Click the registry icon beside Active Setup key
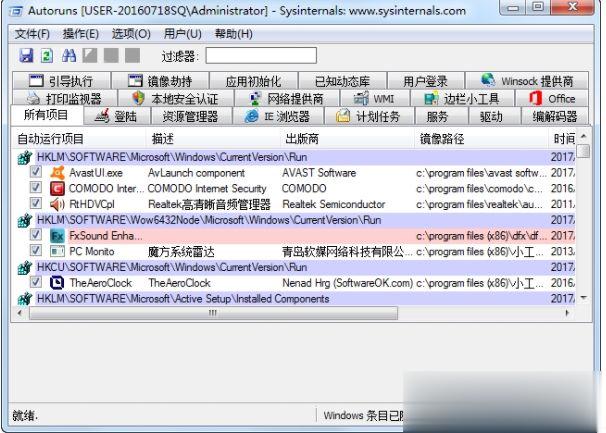Image resolution: width=606 pixels, height=433 pixels. click(x=25, y=298)
